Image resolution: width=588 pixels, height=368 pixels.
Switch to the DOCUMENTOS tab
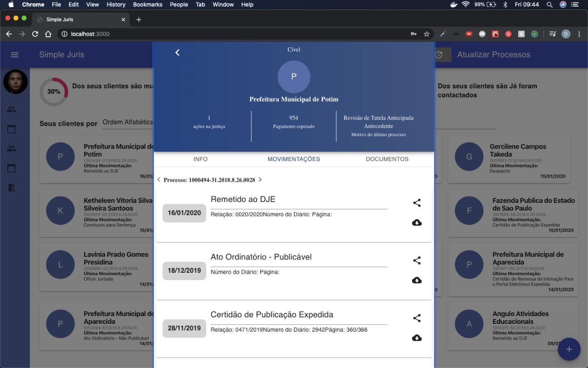point(387,159)
